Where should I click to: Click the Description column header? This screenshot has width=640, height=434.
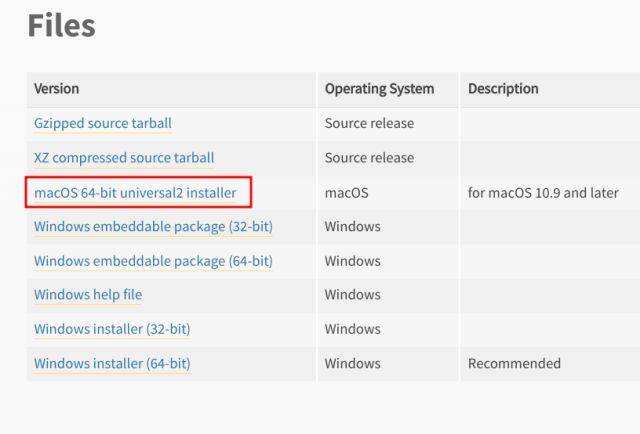pyautogui.click(x=503, y=89)
